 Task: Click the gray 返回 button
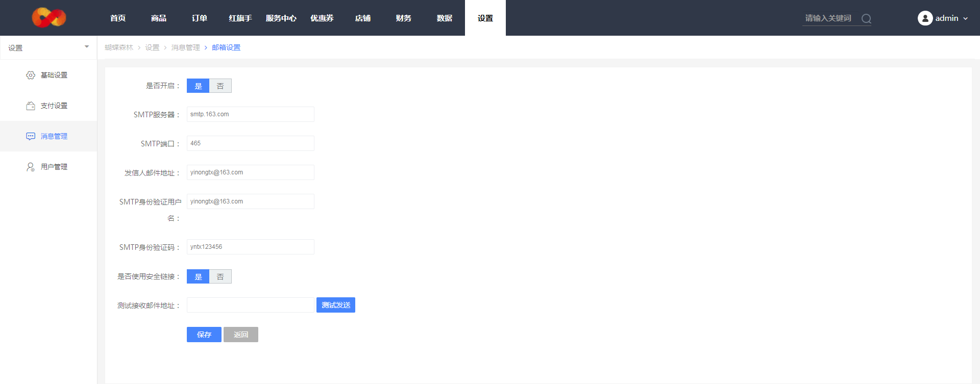[x=241, y=335]
